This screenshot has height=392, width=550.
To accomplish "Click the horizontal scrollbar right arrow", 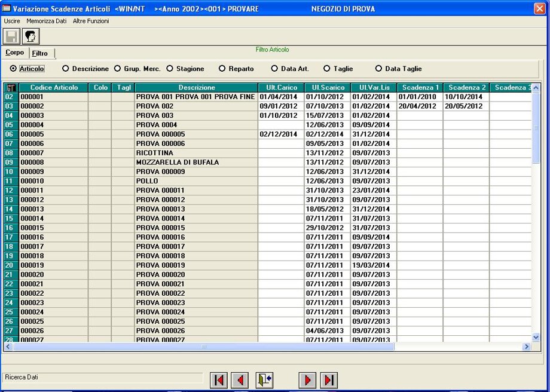I will [527, 347].
